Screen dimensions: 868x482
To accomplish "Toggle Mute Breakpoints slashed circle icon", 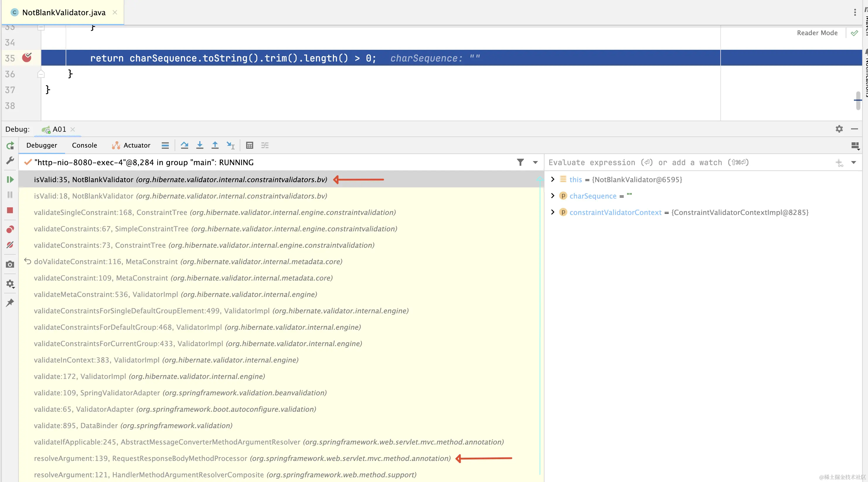I will pyautogui.click(x=10, y=245).
